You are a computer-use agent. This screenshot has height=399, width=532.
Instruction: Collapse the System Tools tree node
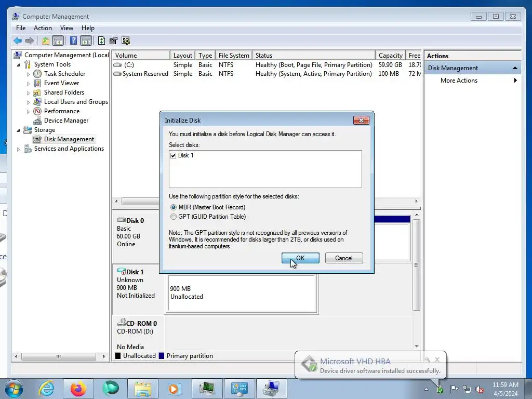[x=18, y=64]
